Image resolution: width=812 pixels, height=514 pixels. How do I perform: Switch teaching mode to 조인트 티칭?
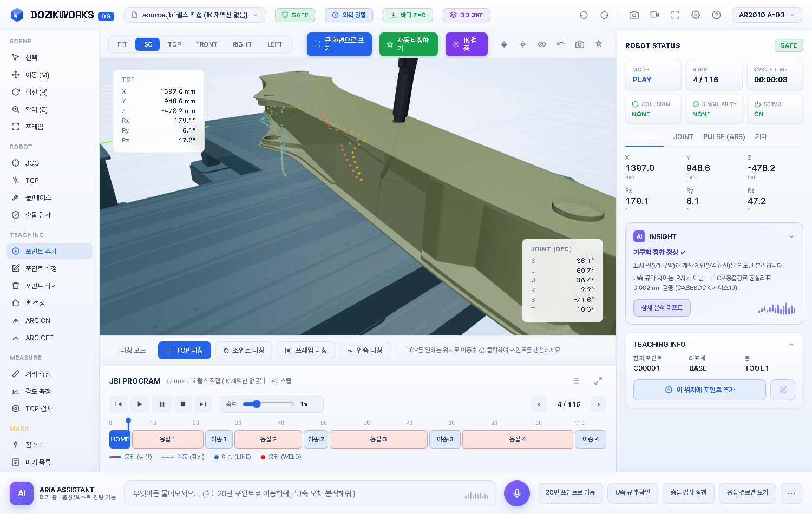pos(244,351)
